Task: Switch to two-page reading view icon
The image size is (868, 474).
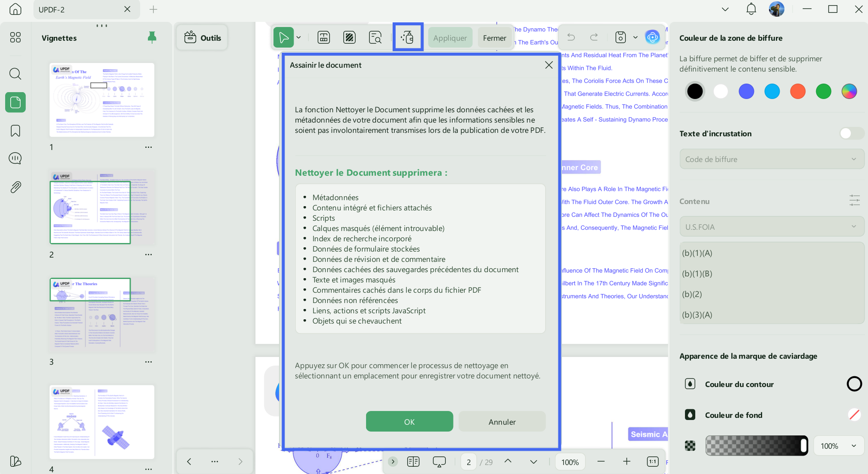Action: tap(413, 462)
